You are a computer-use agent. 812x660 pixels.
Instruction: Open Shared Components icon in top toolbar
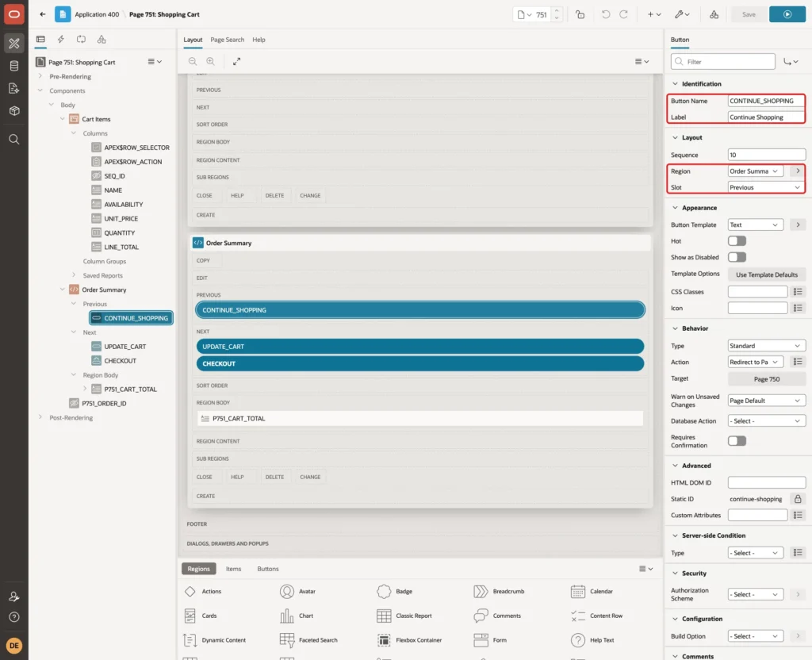(714, 14)
